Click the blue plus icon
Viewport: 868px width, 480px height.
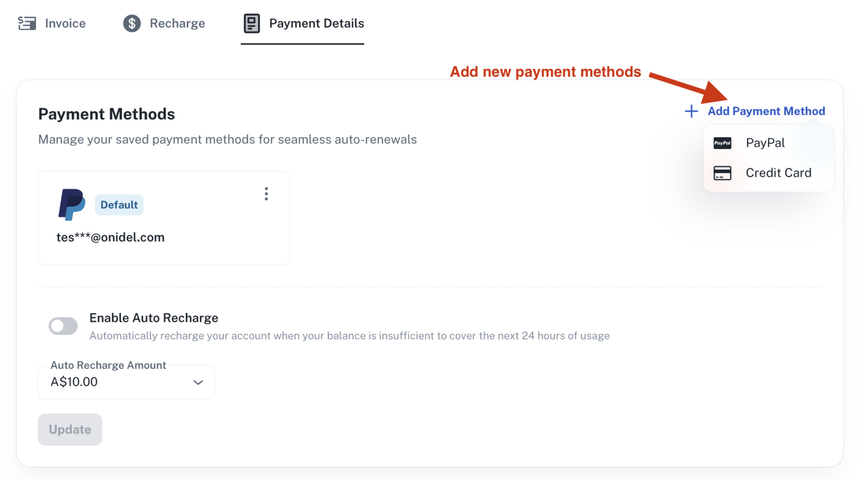click(x=691, y=111)
